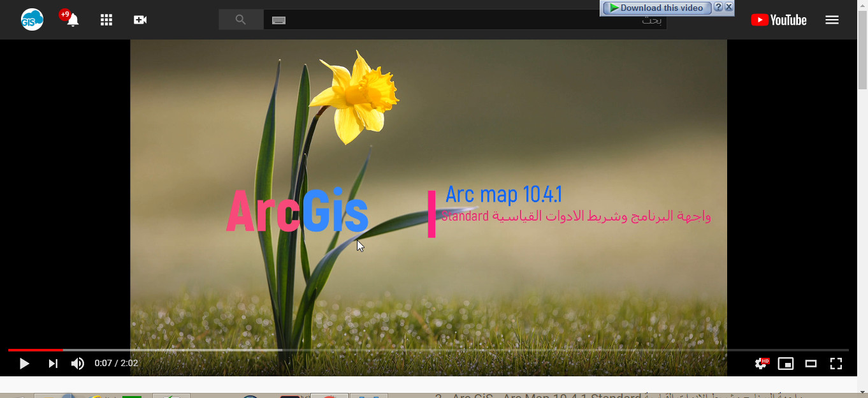Open the YouTube apps grid

pos(106,20)
